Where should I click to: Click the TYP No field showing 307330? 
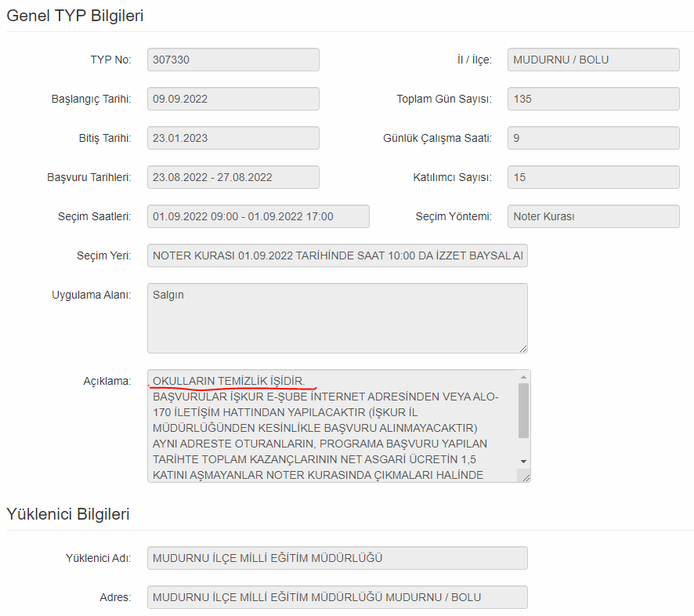[x=233, y=60]
